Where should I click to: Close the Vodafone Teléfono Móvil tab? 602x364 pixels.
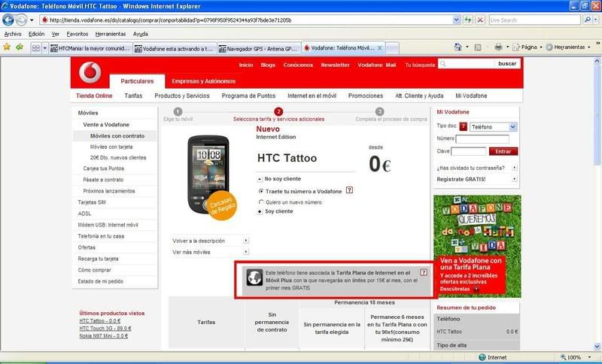tap(380, 48)
